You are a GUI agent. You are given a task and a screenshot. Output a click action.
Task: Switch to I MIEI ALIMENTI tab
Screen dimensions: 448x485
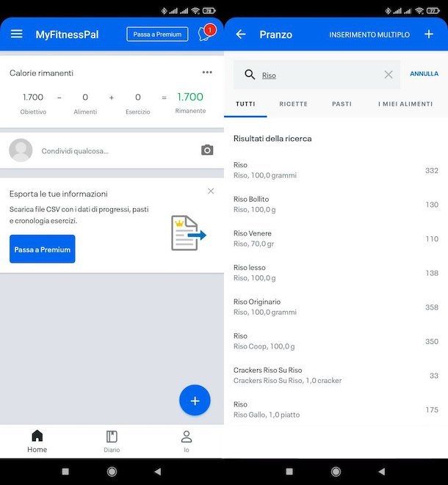[x=405, y=104]
